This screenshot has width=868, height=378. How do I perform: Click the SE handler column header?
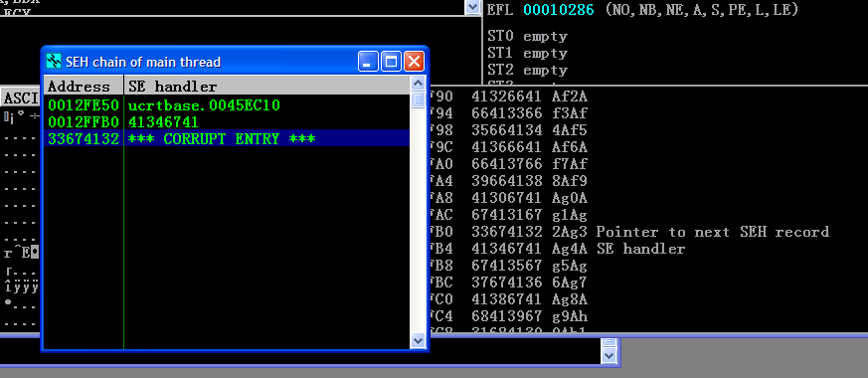[267, 86]
